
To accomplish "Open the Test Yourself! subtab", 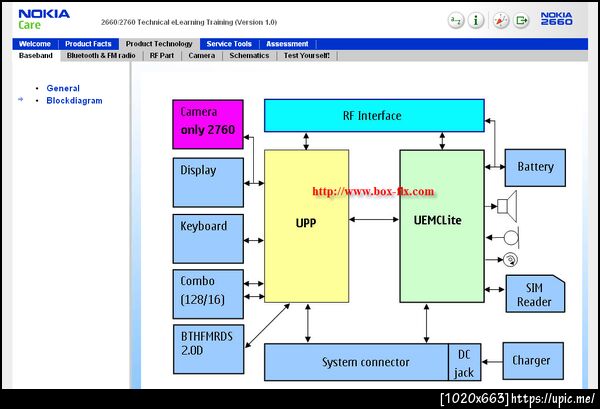I will [x=307, y=55].
